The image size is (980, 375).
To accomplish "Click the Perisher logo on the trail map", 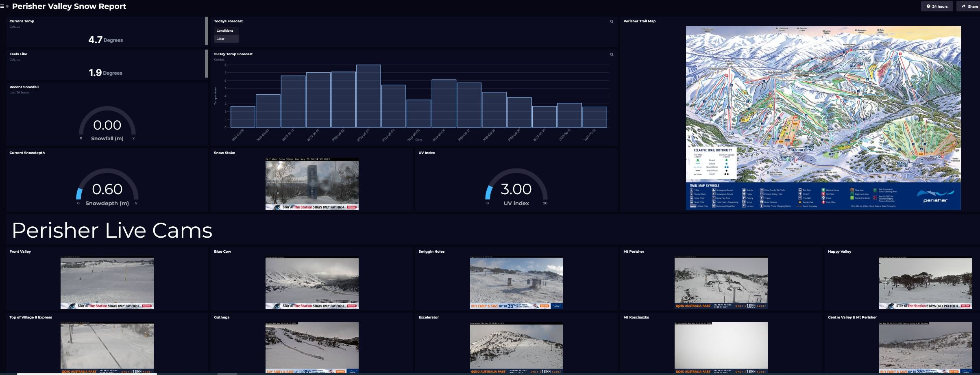I will click(x=935, y=197).
